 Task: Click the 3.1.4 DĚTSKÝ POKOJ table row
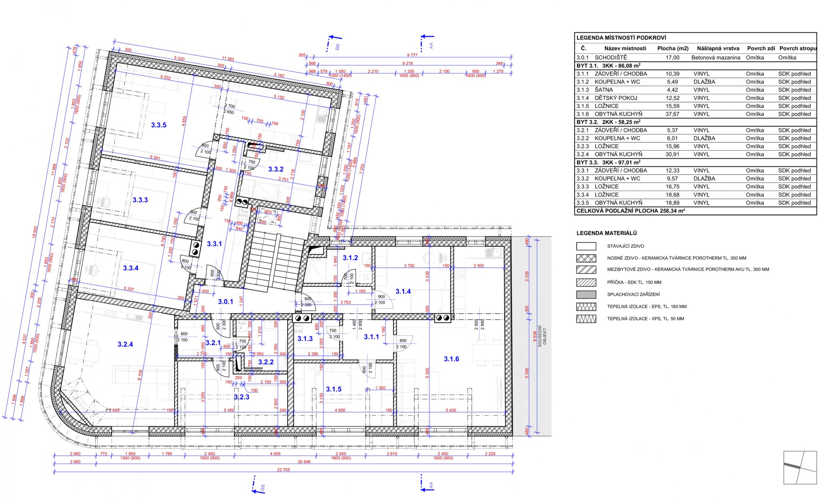[x=696, y=98]
